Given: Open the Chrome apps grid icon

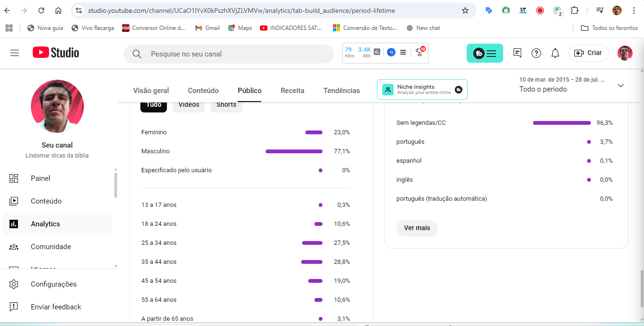Looking at the screenshot, I should click(9, 28).
